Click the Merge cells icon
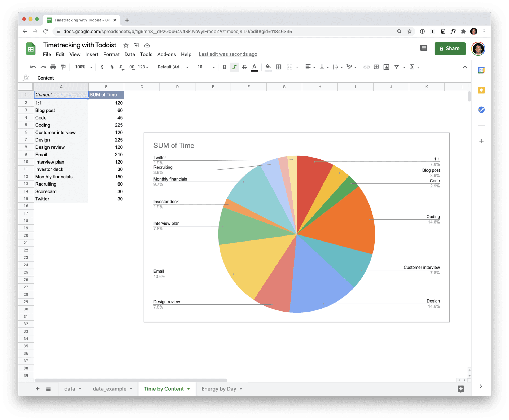Image resolution: width=509 pixels, height=420 pixels. (289, 67)
